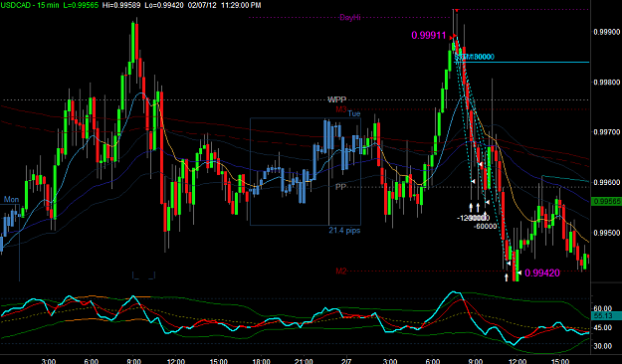Click the magenta 0.99420 low price label
The height and width of the screenshot is (364, 622).
542,273
